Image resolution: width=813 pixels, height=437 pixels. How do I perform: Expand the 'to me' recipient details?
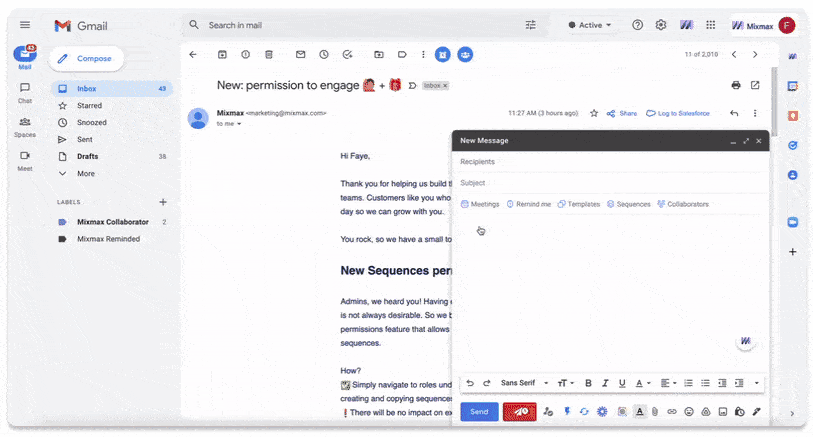(x=239, y=124)
